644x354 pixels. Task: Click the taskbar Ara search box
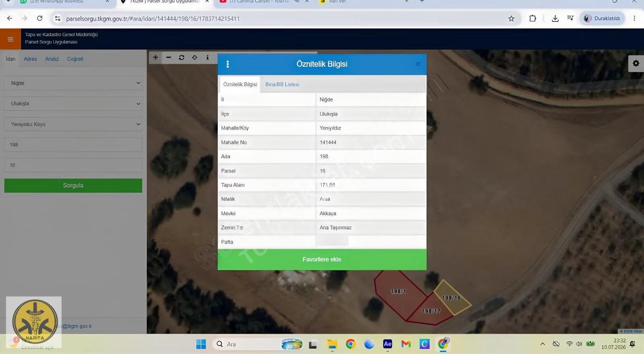coord(258,344)
